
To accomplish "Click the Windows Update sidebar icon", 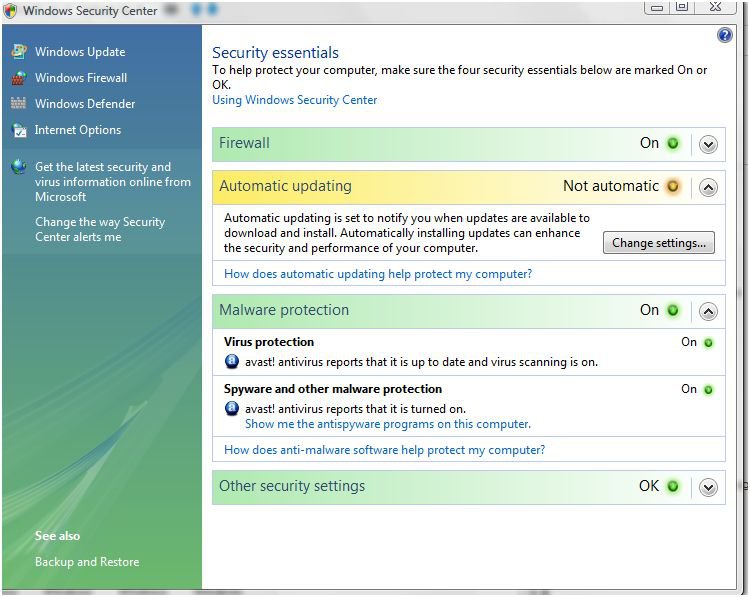I will coord(19,51).
